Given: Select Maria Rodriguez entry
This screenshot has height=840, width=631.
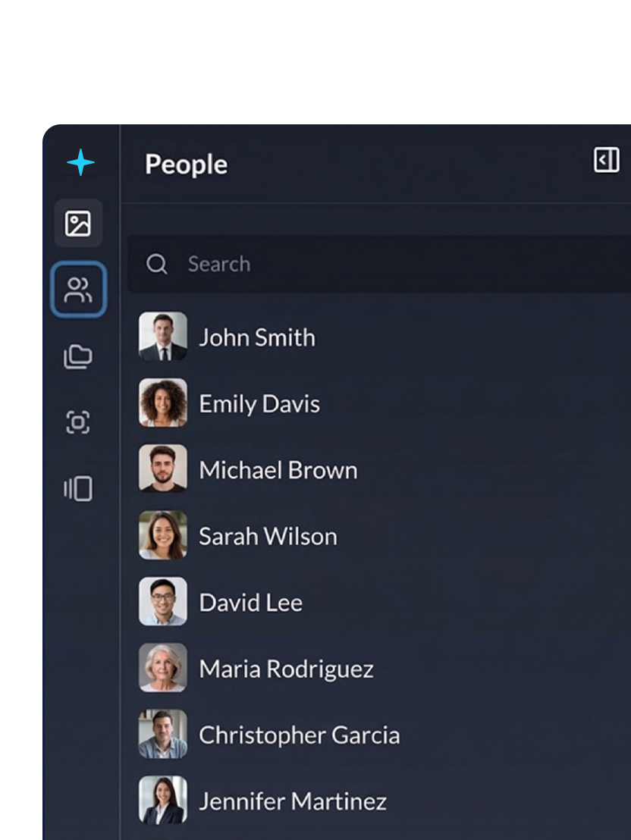Looking at the screenshot, I should (286, 668).
